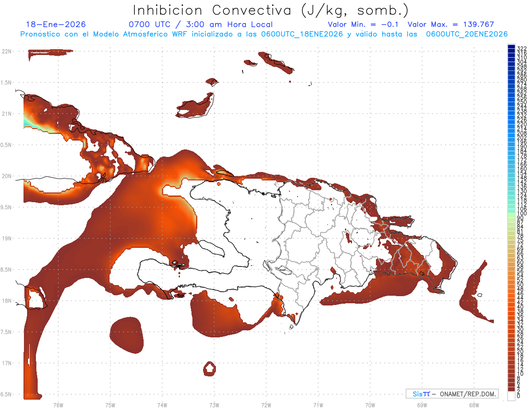Viewport: 532px width, 411px height.
Task: Click the '20N' latitude label
Action: pyautogui.click(x=6, y=176)
